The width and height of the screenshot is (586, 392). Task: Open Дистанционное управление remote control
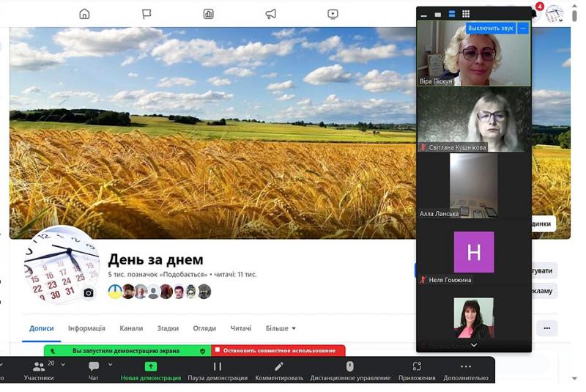[x=349, y=370]
